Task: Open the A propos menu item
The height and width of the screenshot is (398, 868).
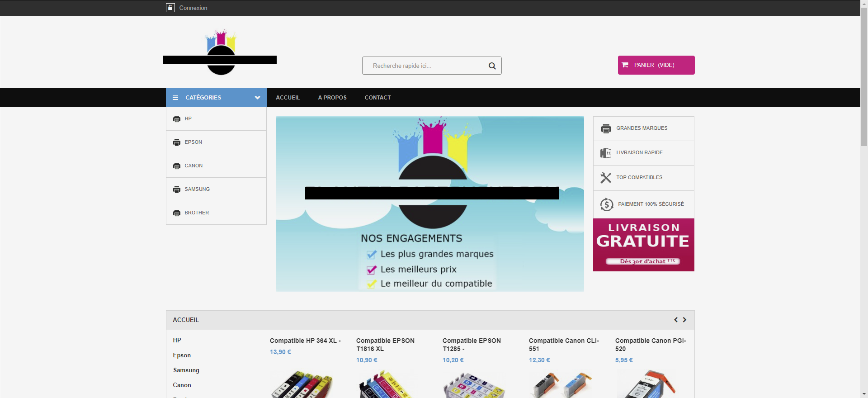Action: (x=332, y=98)
